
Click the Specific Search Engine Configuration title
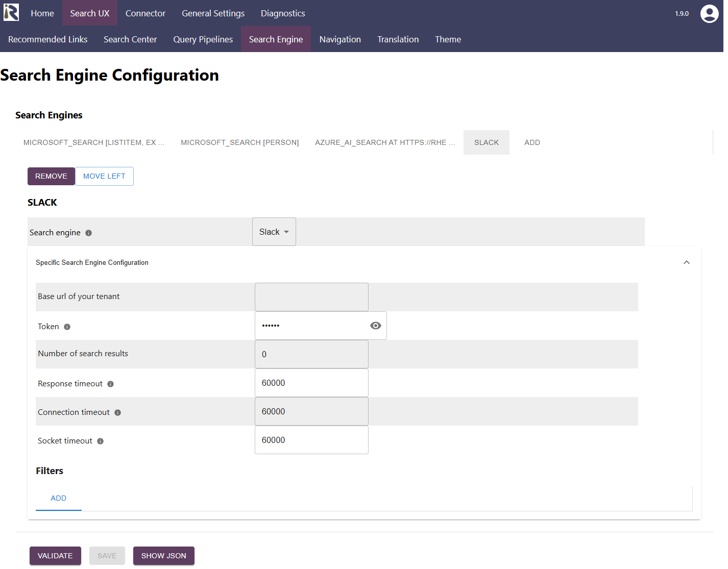92,262
